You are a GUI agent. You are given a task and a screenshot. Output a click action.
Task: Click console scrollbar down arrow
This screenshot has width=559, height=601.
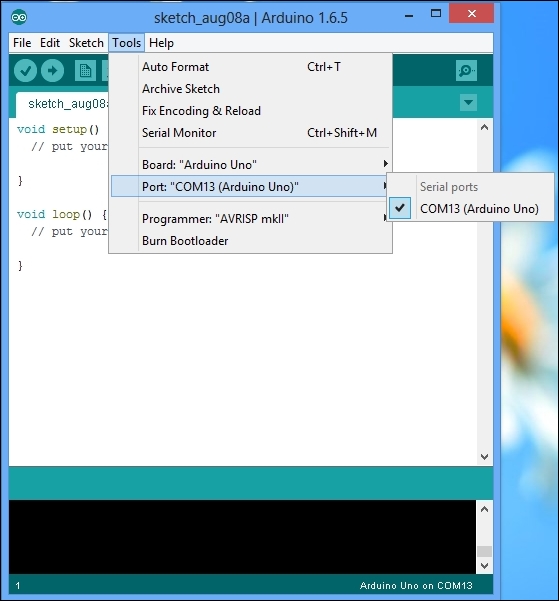(484, 566)
